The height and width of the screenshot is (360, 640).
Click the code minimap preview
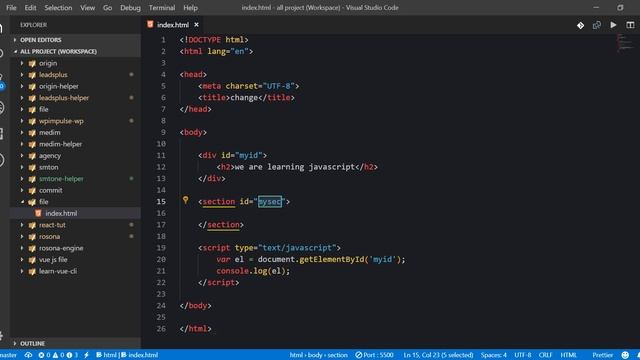click(x=625, y=42)
